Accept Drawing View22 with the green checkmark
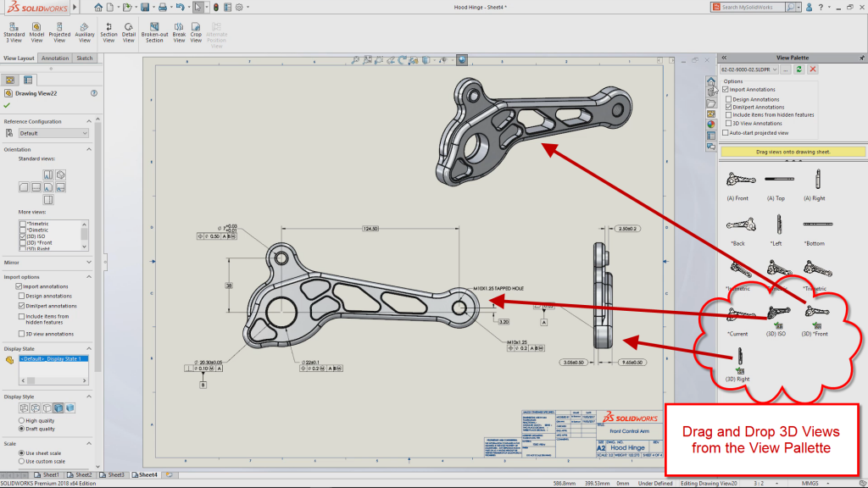 [7, 105]
